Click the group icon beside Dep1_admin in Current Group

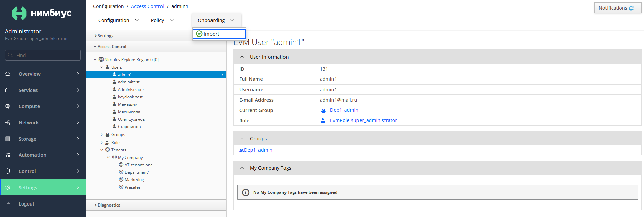(323, 110)
